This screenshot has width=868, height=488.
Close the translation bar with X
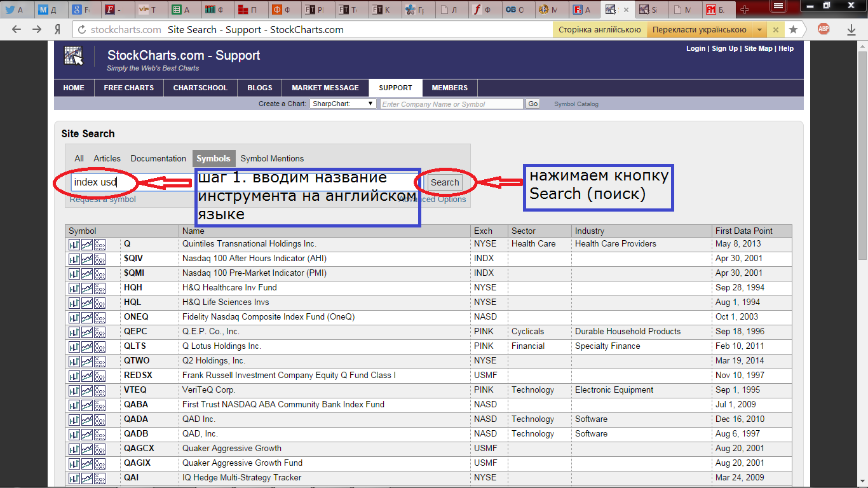click(775, 29)
